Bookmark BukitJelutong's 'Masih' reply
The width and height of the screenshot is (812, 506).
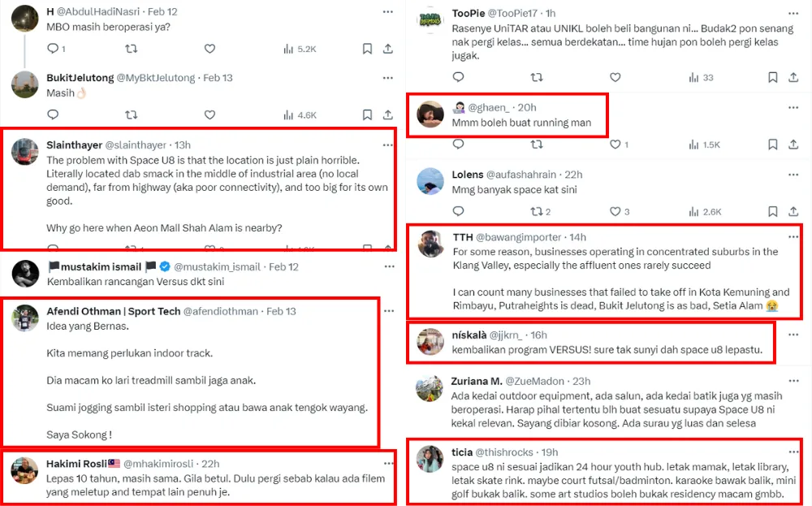pos(367,115)
